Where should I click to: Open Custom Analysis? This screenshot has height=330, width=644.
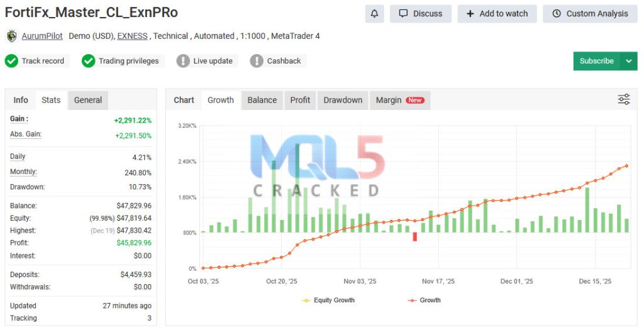(x=590, y=14)
